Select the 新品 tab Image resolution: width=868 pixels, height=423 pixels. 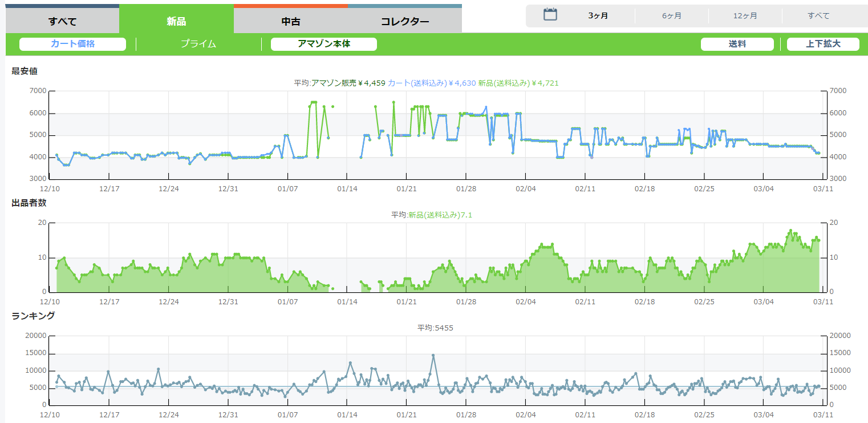click(x=176, y=22)
